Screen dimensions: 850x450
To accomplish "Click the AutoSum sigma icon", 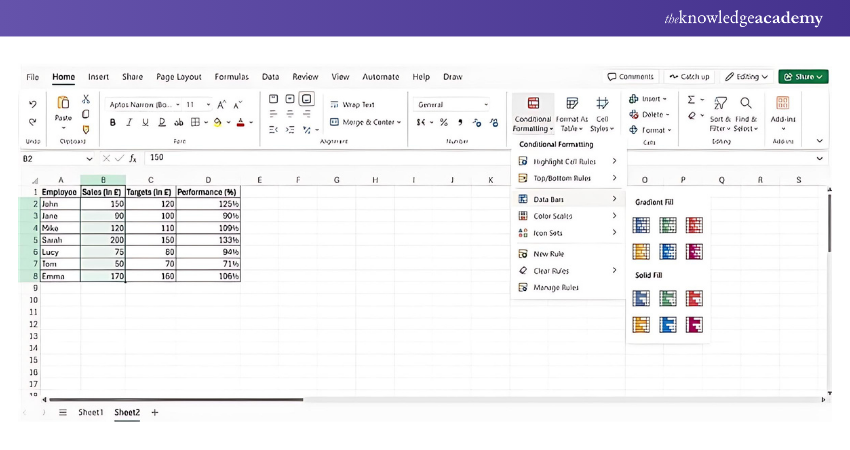I will [691, 100].
